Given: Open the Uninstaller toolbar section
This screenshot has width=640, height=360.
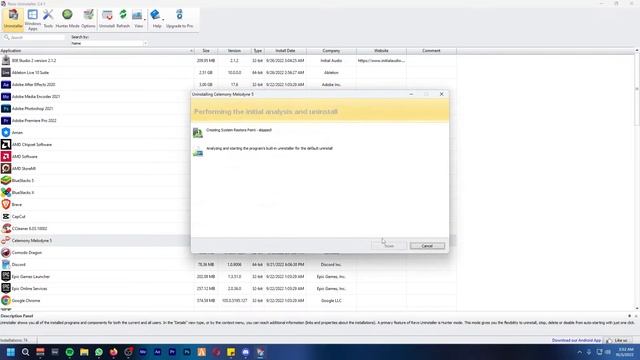Looking at the screenshot, I should pos(13,19).
